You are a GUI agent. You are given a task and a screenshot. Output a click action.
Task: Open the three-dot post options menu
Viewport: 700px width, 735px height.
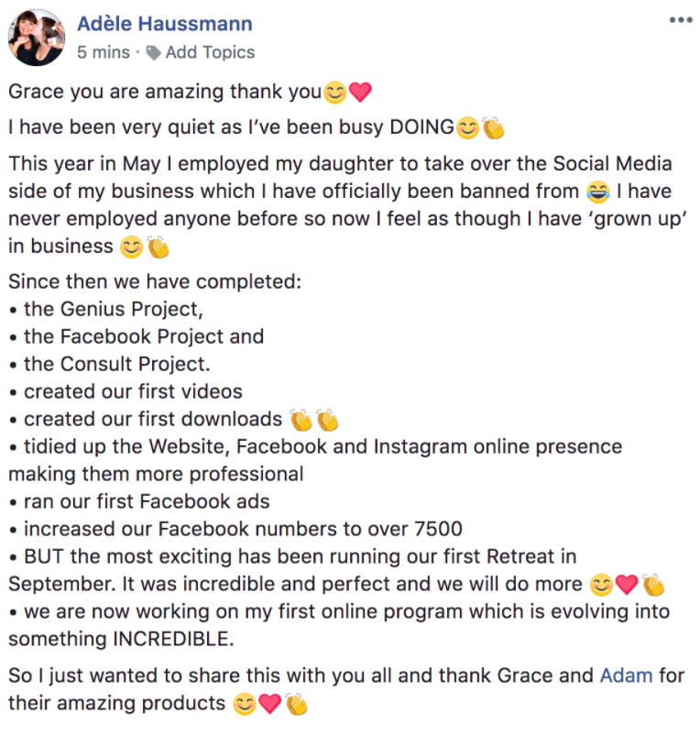680,20
